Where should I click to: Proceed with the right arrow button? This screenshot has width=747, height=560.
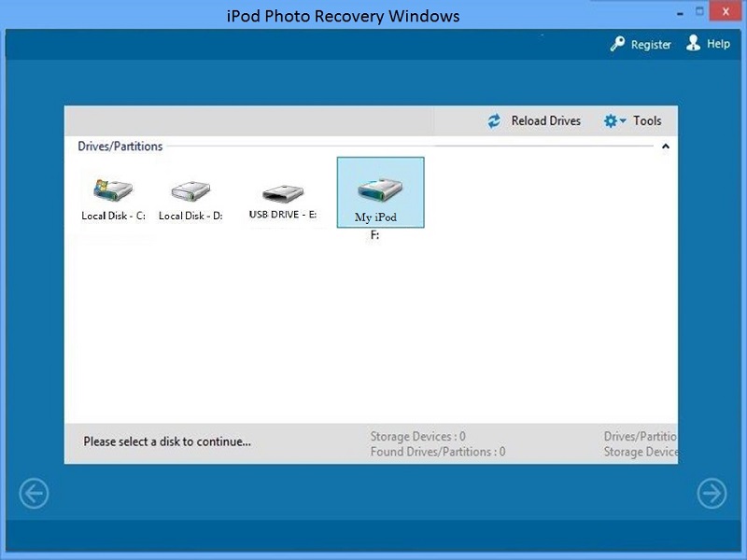[712, 494]
